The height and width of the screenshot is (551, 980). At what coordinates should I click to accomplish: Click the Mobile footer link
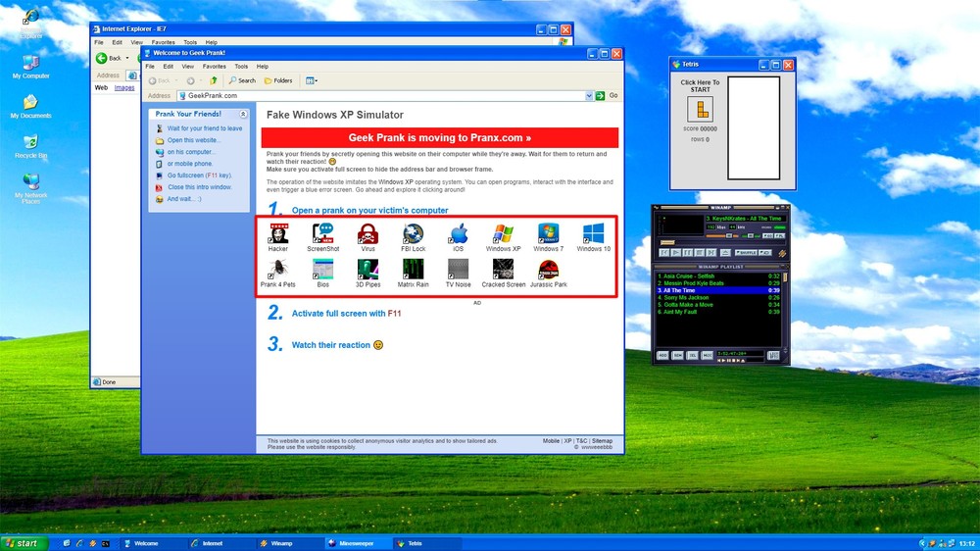pyautogui.click(x=551, y=441)
